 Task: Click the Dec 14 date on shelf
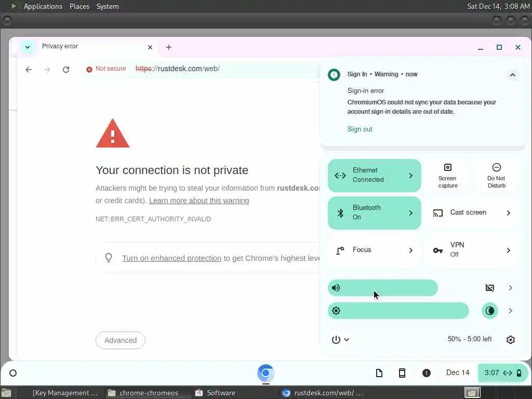pyautogui.click(x=457, y=373)
